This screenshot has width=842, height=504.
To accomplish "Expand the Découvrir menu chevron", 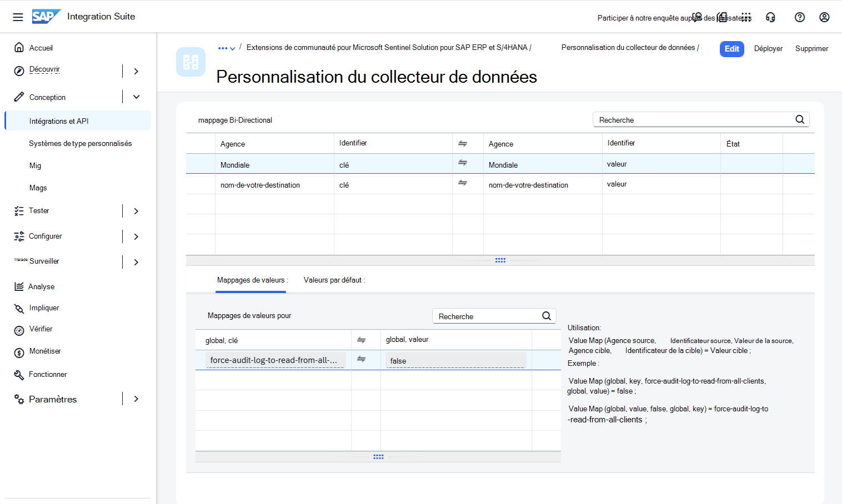I will point(136,71).
